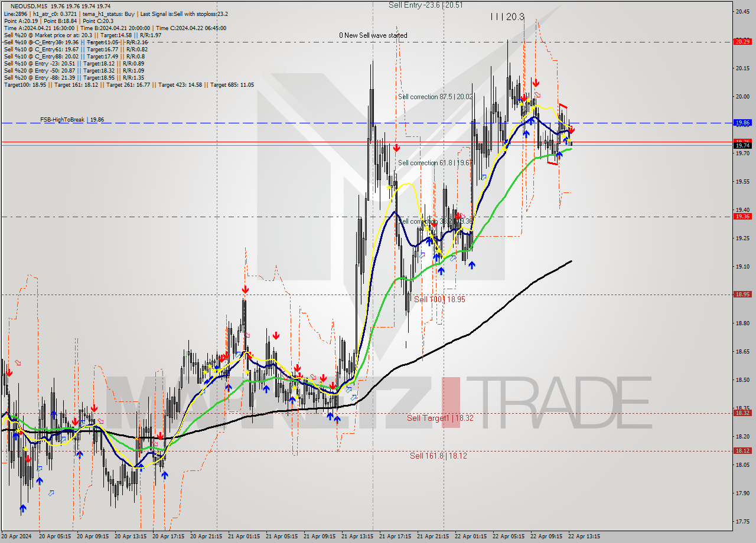Select the '21 Apr 21:15' time label
Viewport: 756px width, 543px height.
[433, 537]
